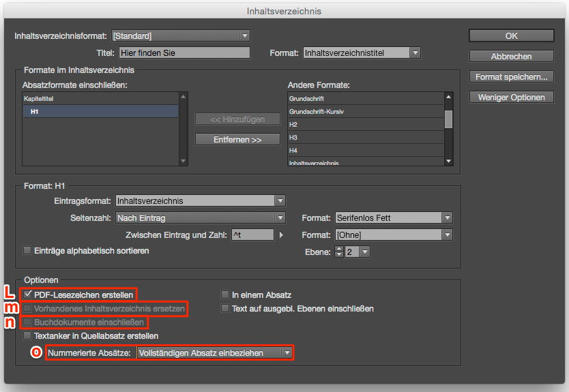The height and width of the screenshot is (392, 569).
Task: Click down arrow of Andere Formate scrollbar
Action: (x=448, y=161)
